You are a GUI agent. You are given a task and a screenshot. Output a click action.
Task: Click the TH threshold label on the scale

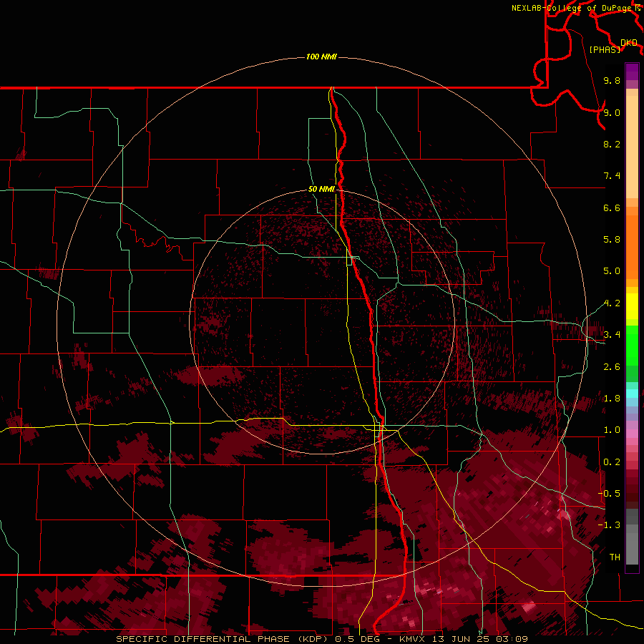[615, 557]
